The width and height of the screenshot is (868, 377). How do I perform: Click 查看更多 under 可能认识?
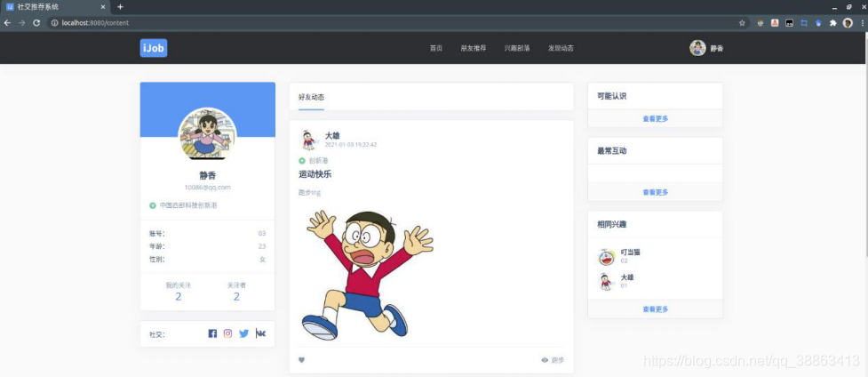(656, 118)
